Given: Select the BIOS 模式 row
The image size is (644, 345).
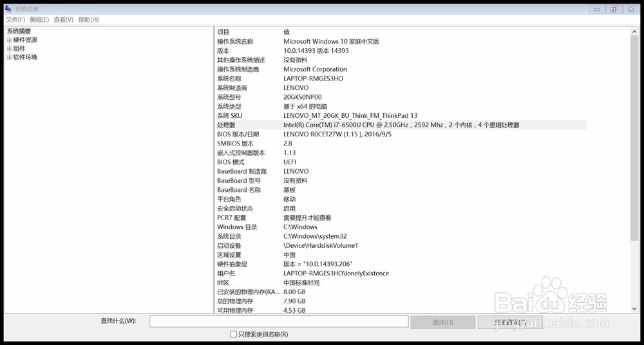Looking at the screenshot, I should 401,162.
